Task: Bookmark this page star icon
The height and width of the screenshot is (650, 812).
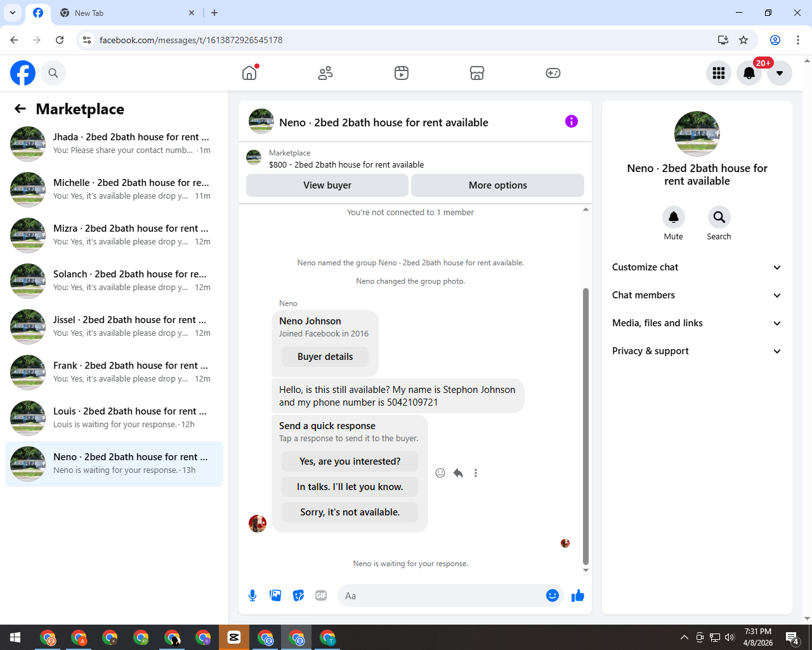Action: pyautogui.click(x=743, y=40)
